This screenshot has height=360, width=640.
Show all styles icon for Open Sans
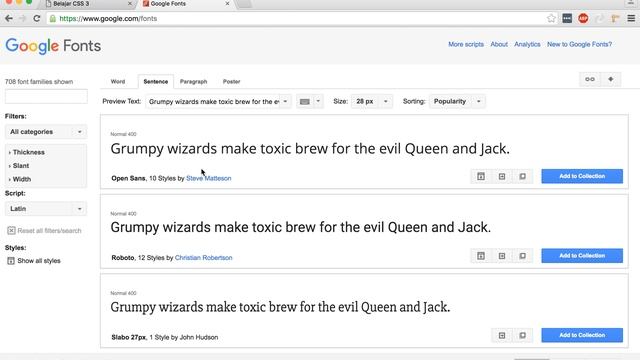click(481, 176)
